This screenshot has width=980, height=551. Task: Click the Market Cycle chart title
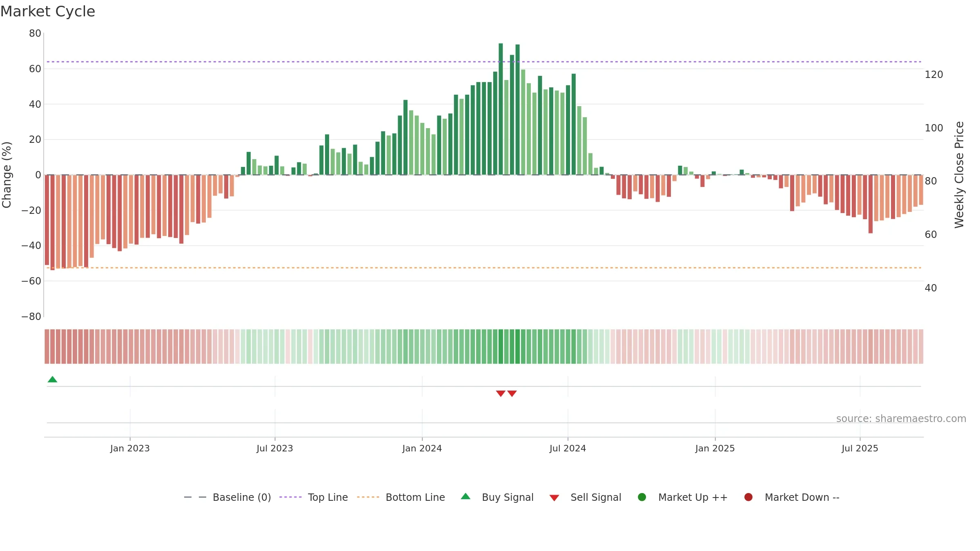tap(48, 11)
